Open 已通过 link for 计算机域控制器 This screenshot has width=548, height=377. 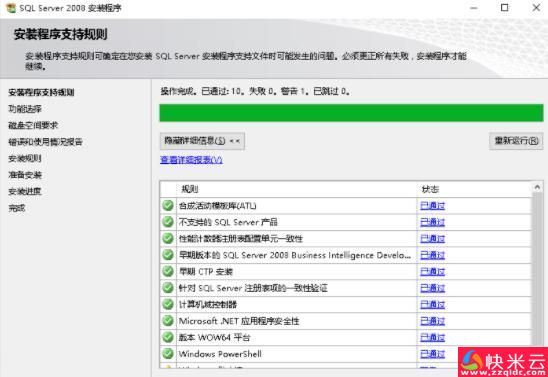coord(432,304)
